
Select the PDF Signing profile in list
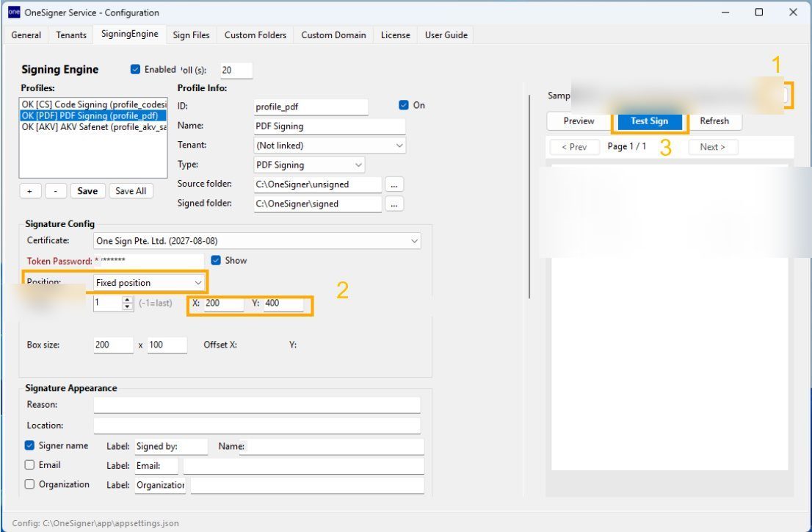coord(94,115)
